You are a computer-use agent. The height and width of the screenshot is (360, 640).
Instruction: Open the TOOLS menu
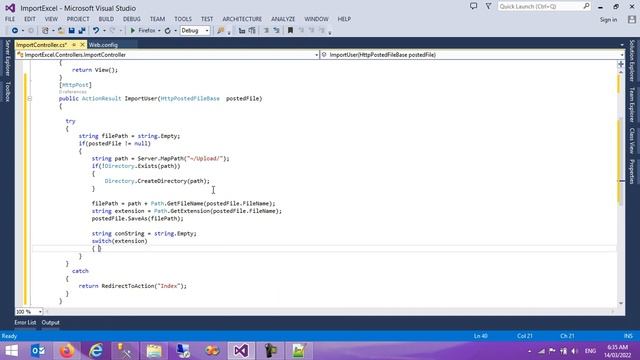pyautogui.click(x=183, y=19)
